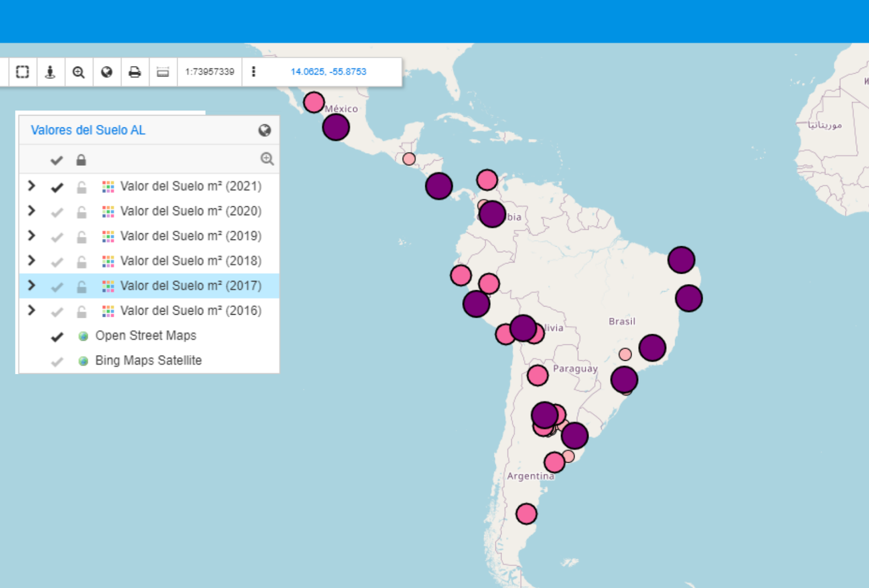Click the Valores del Suelo AL title
The height and width of the screenshot is (588, 869).
click(x=88, y=130)
